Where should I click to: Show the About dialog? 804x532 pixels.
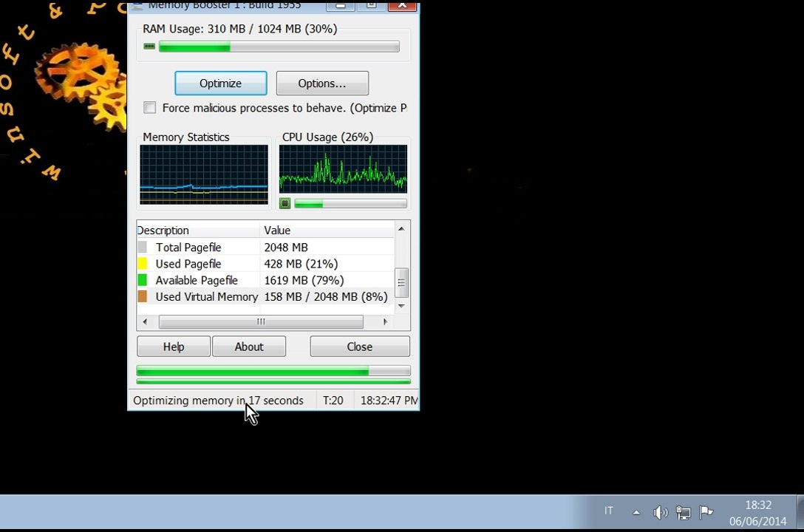(x=249, y=347)
